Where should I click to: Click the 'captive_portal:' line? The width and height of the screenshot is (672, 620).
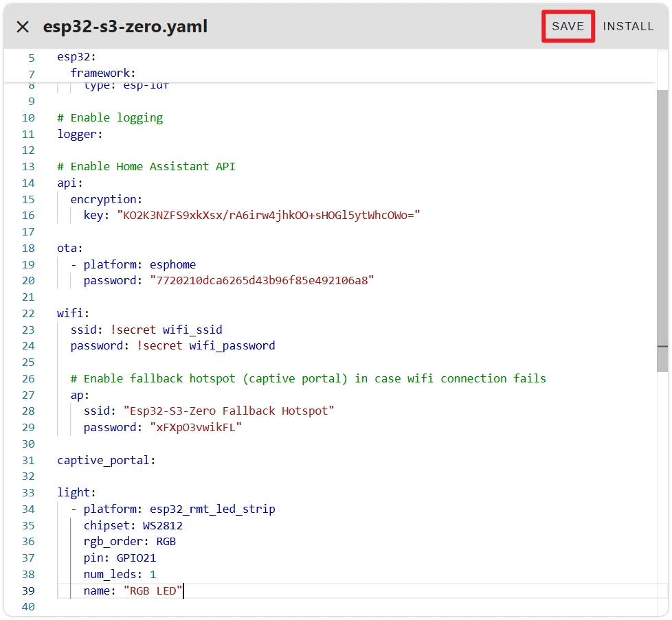pos(107,460)
